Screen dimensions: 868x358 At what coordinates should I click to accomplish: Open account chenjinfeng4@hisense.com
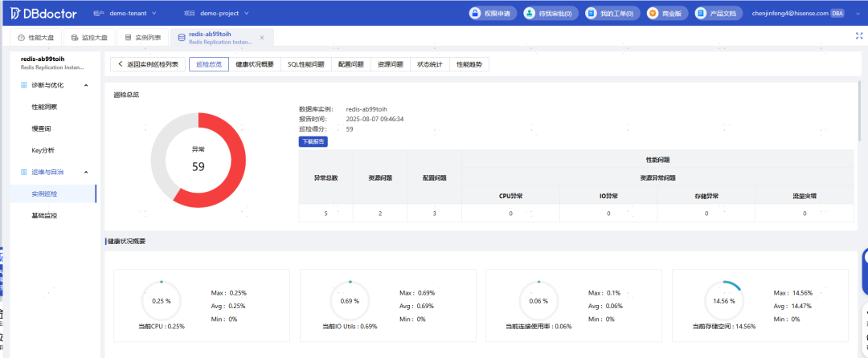pyautogui.click(x=790, y=14)
